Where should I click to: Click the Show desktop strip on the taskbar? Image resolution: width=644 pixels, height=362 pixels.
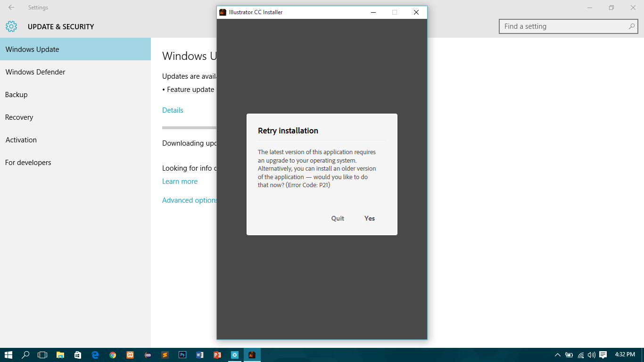643,355
